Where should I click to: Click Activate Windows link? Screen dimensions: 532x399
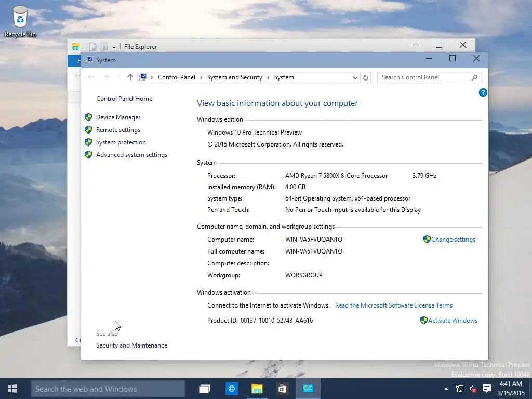coord(453,320)
